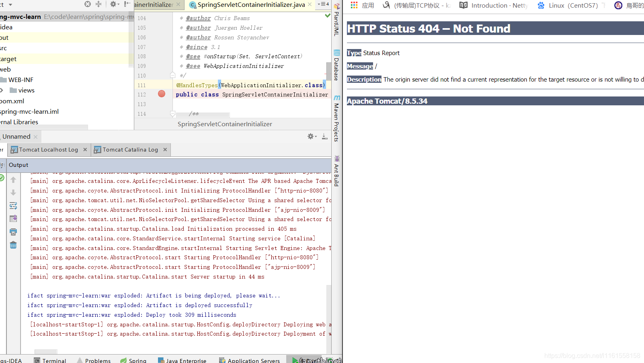Click the editor vertical scrollbar thumb
This screenshot has height=363, width=644.
click(x=329, y=71)
